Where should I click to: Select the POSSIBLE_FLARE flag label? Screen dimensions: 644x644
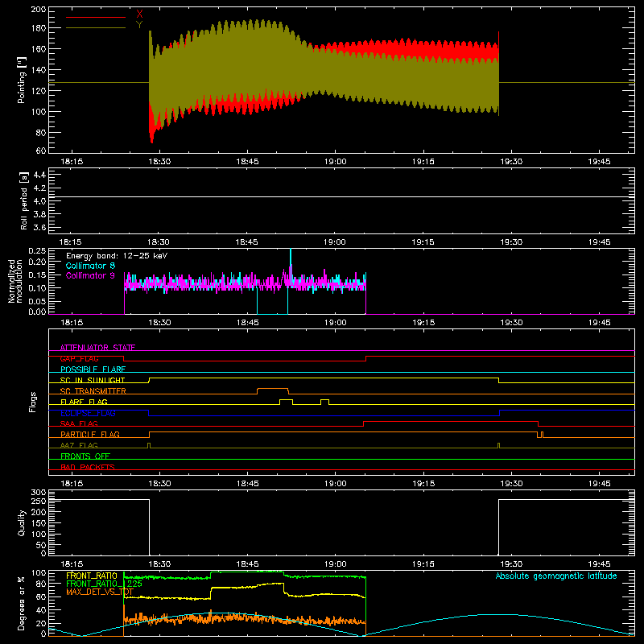[93, 369]
